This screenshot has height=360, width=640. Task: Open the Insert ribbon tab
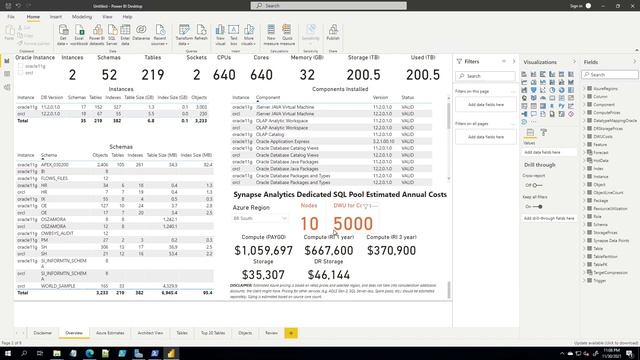coord(56,17)
